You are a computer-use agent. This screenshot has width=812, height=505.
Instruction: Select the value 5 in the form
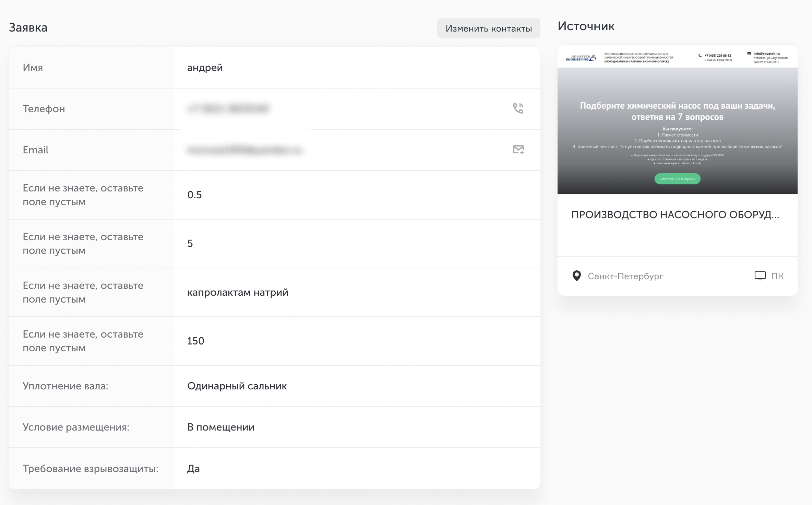click(x=190, y=244)
